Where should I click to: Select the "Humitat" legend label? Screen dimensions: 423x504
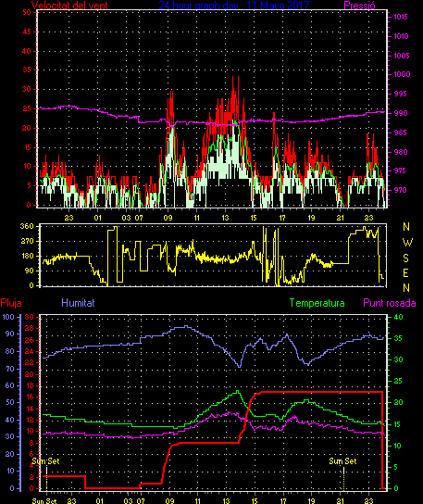(78, 303)
